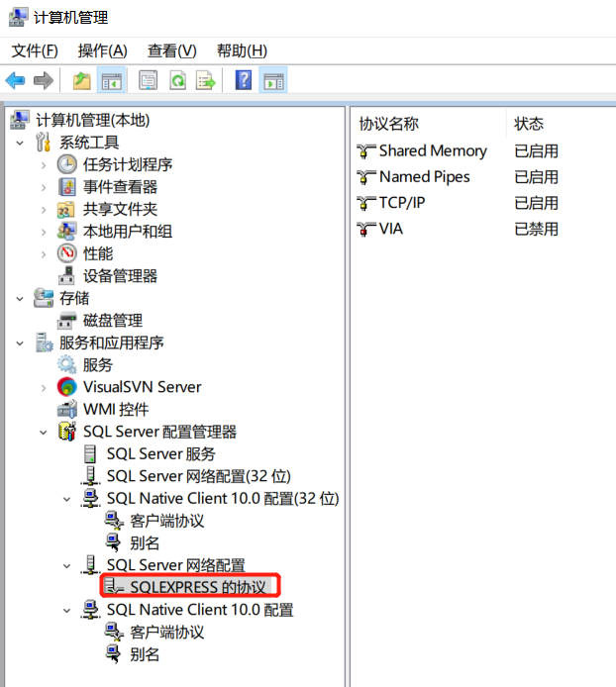Click the Refresh toolbar icon

[x=178, y=81]
